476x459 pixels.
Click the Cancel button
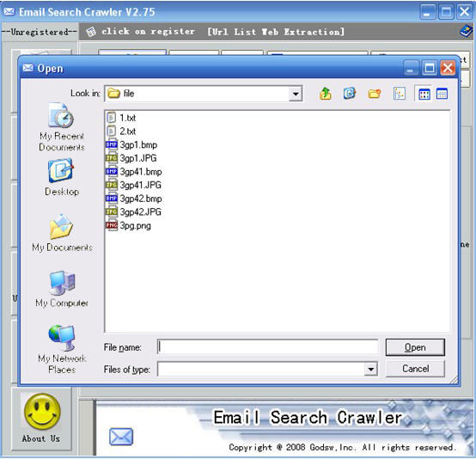point(415,369)
